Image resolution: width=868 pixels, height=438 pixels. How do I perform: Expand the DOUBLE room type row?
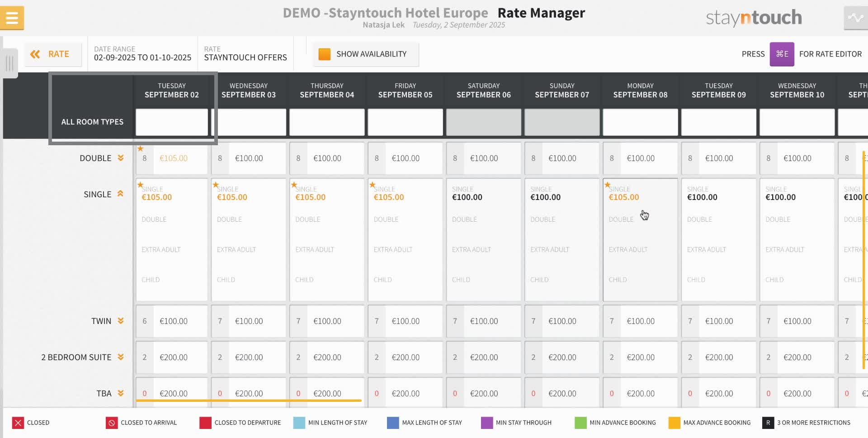pyautogui.click(x=121, y=158)
